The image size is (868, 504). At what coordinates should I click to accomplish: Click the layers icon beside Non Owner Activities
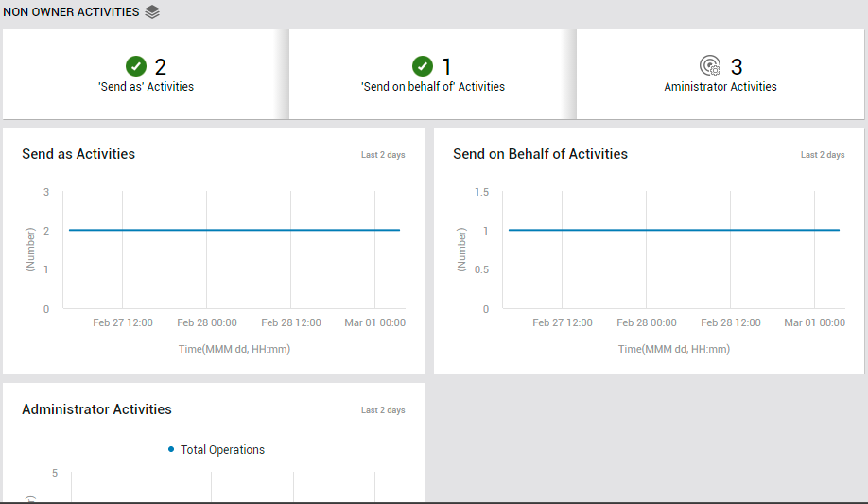pos(152,11)
